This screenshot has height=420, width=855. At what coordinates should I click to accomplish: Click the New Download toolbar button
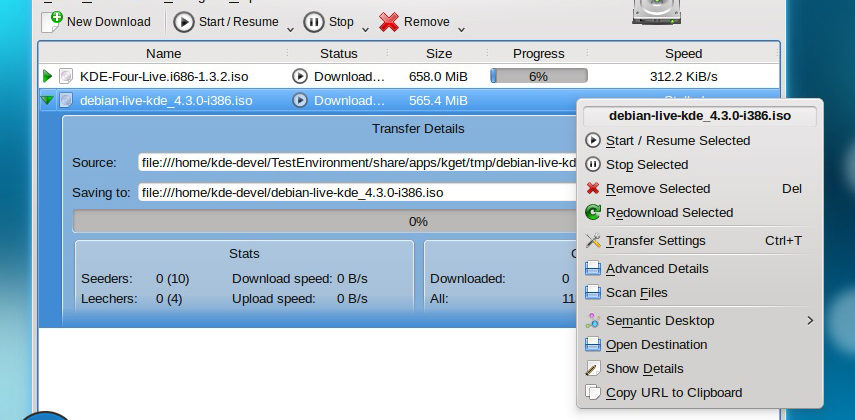click(96, 22)
